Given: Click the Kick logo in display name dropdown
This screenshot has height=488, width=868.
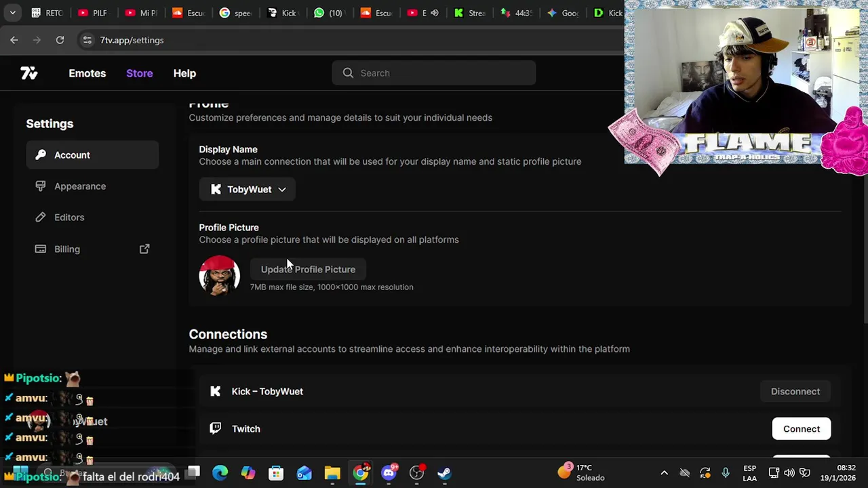Looking at the screenshot, I should (216, 190).
